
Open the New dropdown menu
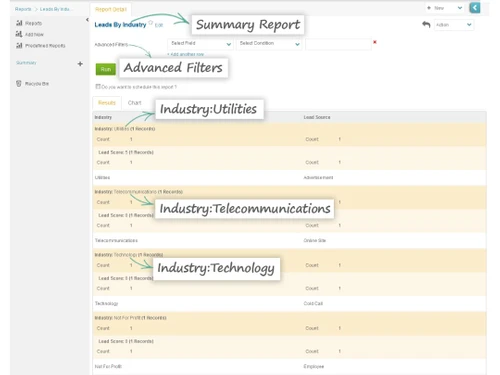tap(445, 8)
